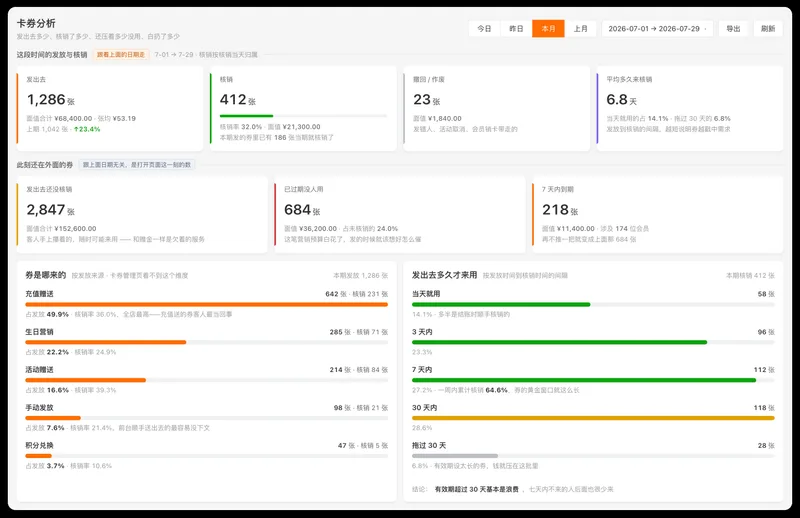Viewport: 800px width, 518px height.
Task: Click the 98 张 · 核销 21 张 count
Action: (x=361, y=408)
